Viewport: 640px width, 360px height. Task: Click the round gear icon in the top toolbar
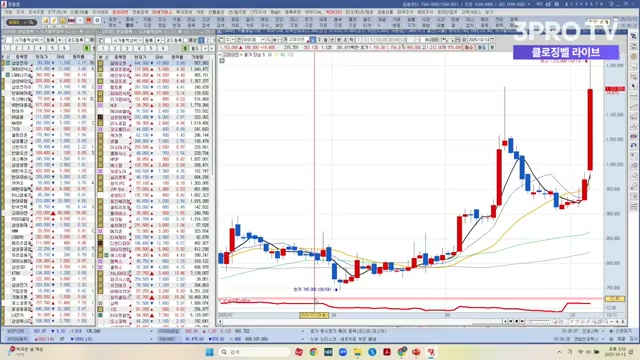pyautogui.click(x=97, y=20)
